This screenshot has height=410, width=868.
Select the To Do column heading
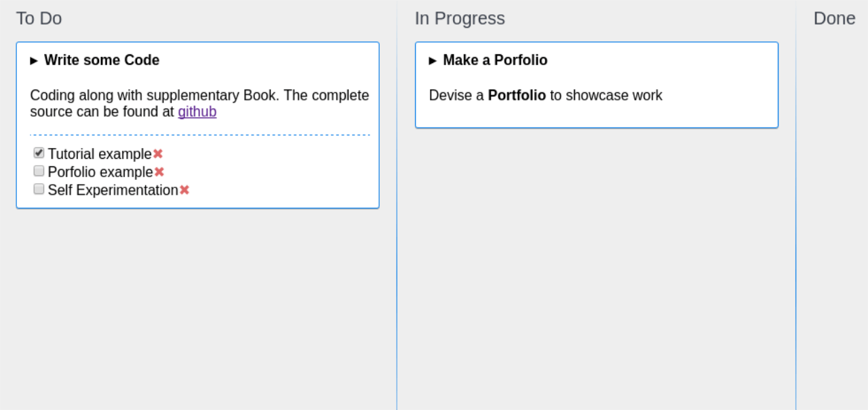39,18
